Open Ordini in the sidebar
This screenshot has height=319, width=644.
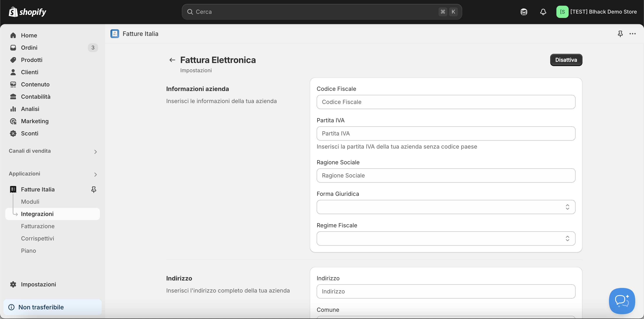point(53,47)
